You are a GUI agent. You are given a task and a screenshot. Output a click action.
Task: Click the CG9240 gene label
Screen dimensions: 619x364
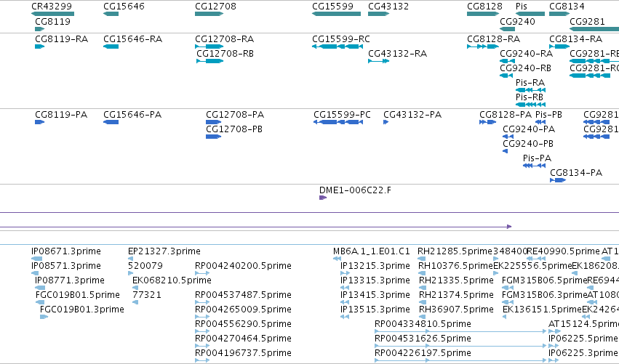tap(518, 21)
